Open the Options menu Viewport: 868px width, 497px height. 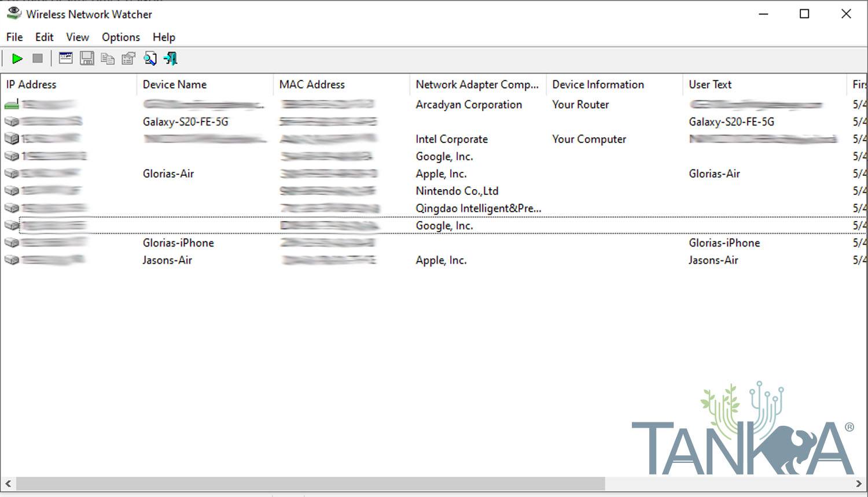click(121, 37)
